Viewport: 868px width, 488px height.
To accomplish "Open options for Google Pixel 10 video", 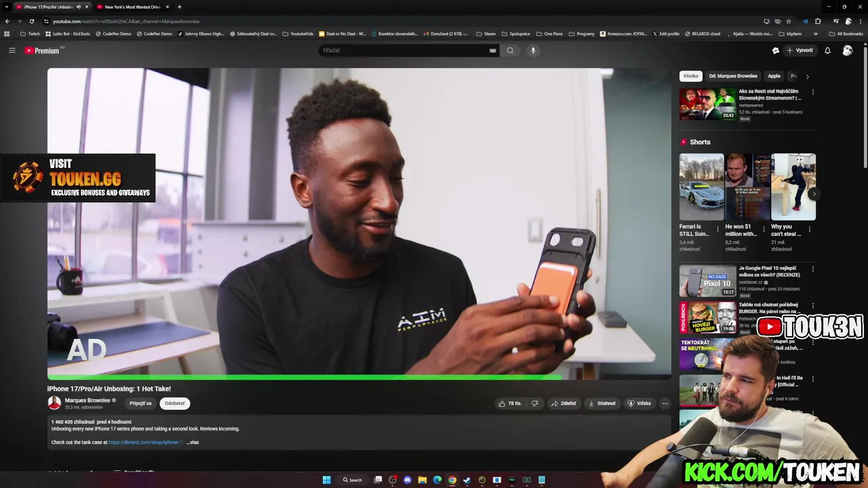I will 813,269.
